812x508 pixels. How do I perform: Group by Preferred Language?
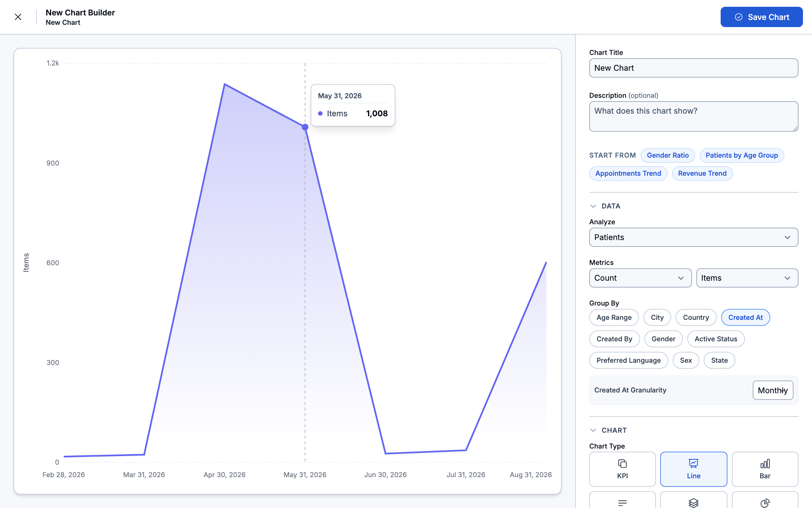[629, 360]
